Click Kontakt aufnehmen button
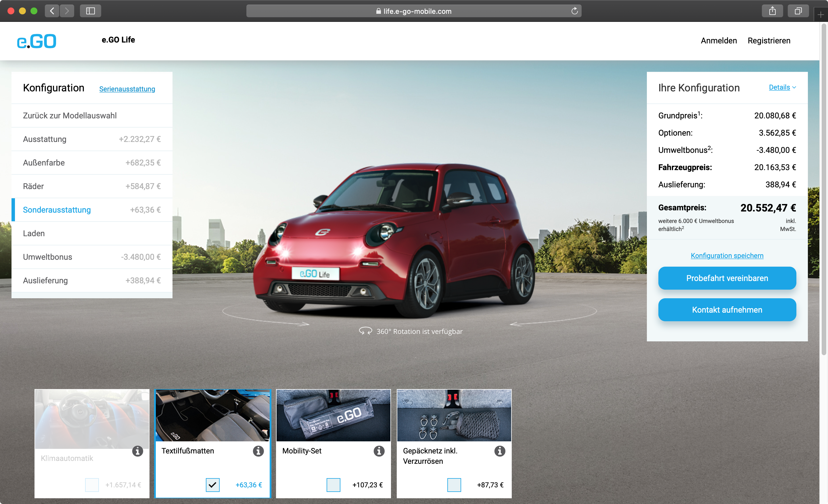 (727, 309)
